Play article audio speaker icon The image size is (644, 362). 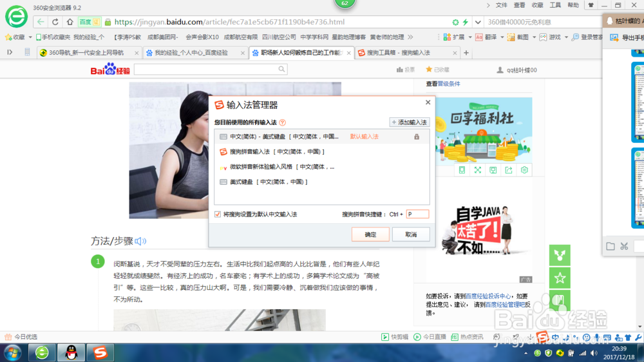(140, 241)
